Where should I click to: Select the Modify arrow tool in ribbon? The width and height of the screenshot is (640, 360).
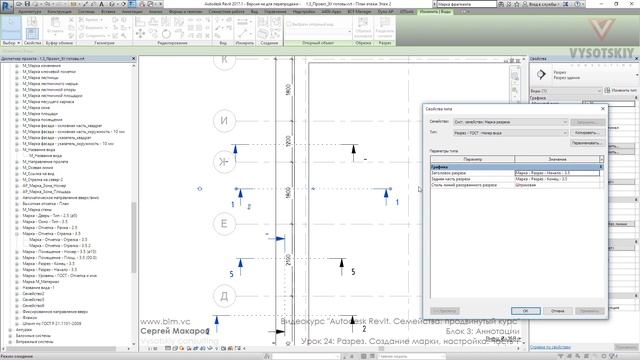pos(11,27)
